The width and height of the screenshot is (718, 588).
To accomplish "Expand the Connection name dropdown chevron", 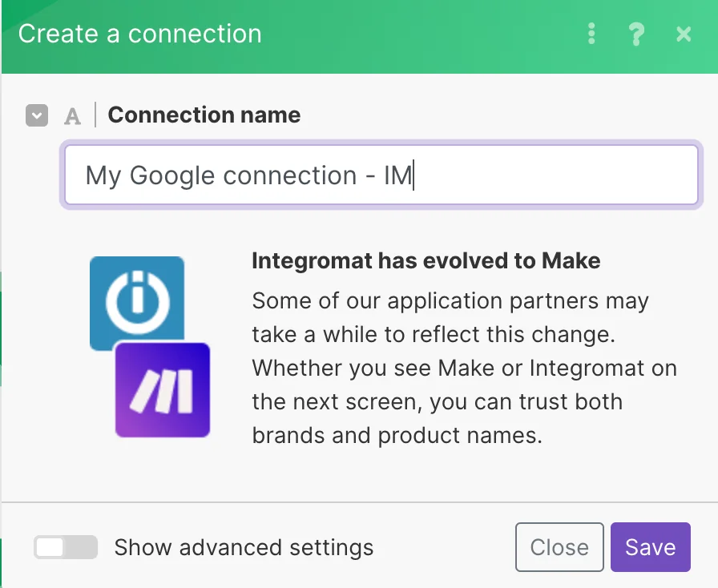I will (x=37, y=115).
